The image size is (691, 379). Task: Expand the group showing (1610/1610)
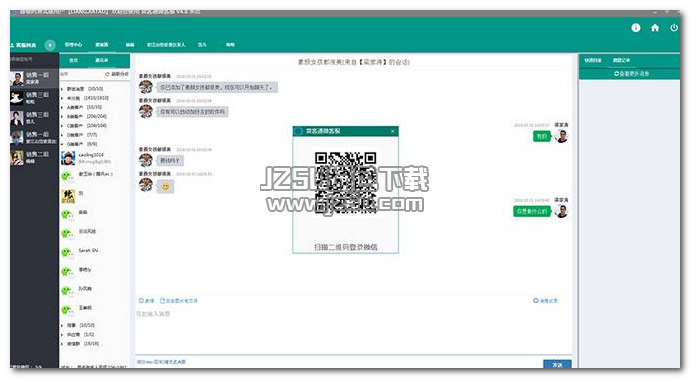pos(86,98)
